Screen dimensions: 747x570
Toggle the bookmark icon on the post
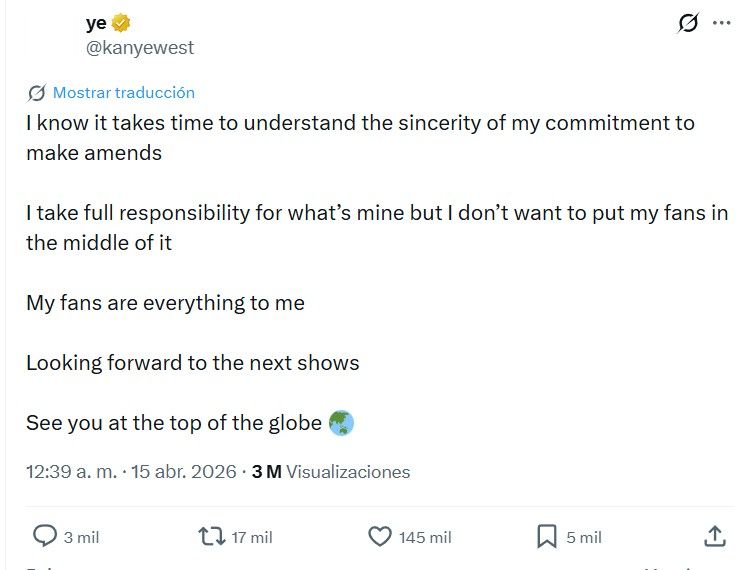tap(547, 537)
